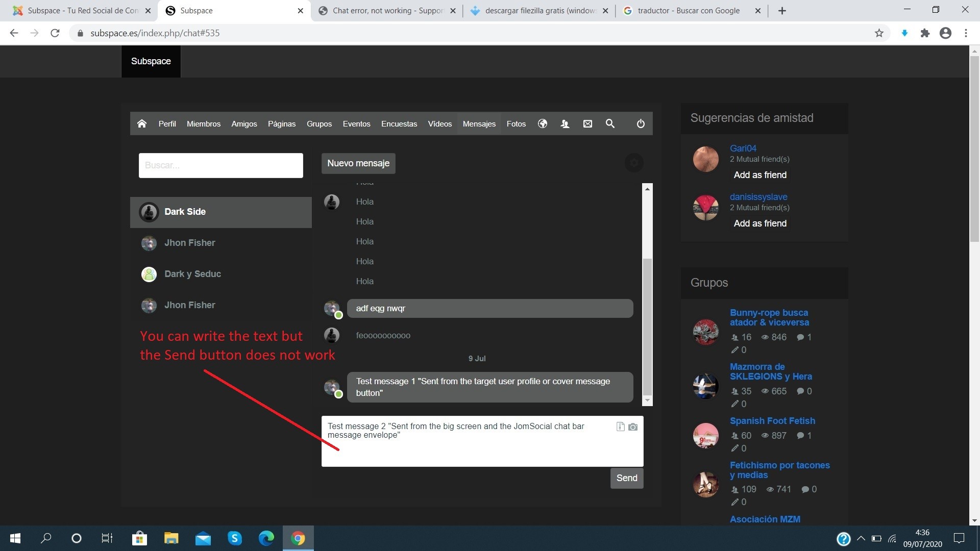Click the power logout icon
Viewport: 980px width, 551px height.
click(641, 123)
